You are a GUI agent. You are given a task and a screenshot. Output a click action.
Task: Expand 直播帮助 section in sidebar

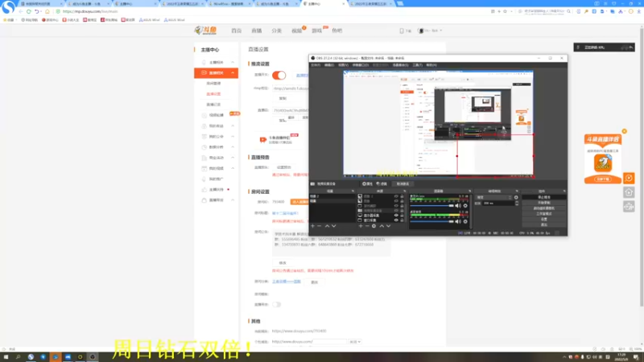pos(216,200)
